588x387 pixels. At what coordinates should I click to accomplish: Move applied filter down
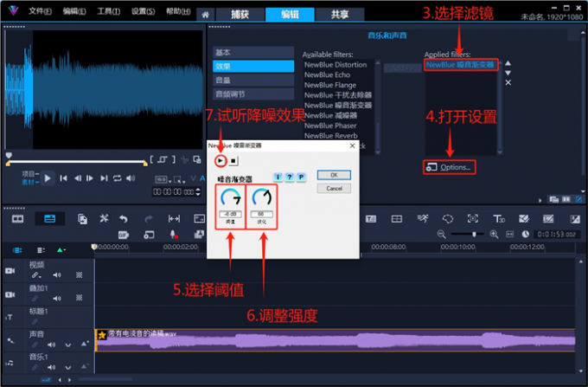point(508,73)
